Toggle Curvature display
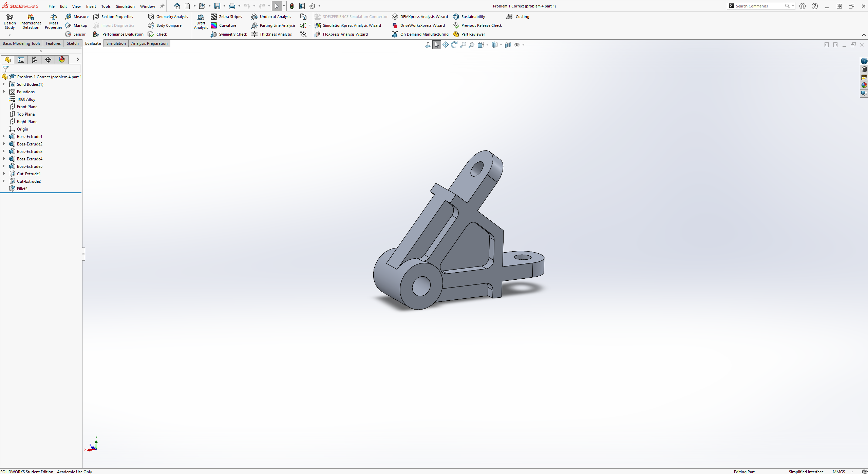This screenshot has height=474, width=868. coord(224,25)
